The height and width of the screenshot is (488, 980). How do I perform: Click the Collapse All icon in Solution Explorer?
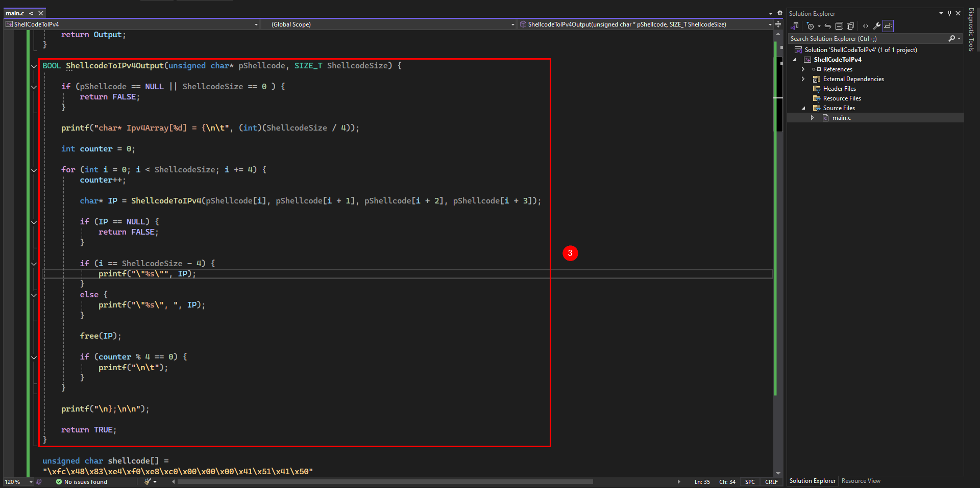(x=839, y=26)
